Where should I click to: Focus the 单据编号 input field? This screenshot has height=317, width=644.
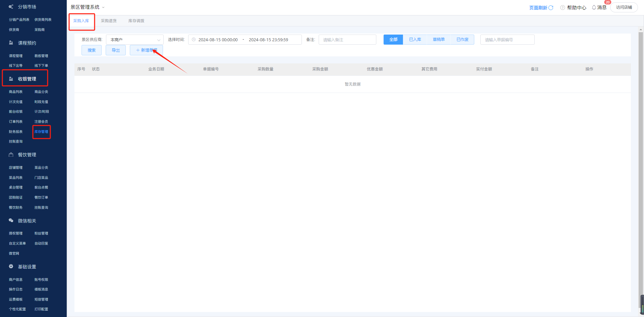507,40
